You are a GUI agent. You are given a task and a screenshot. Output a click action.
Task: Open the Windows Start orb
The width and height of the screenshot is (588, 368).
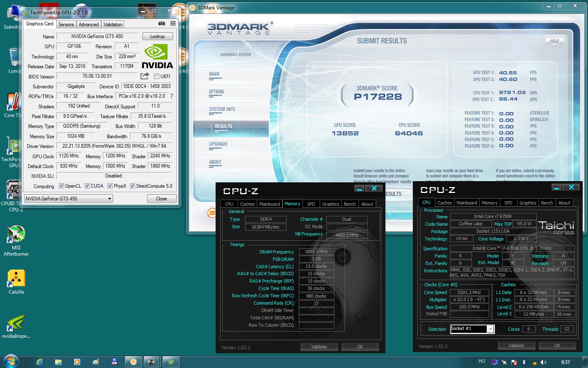click(x=11, y=361)
